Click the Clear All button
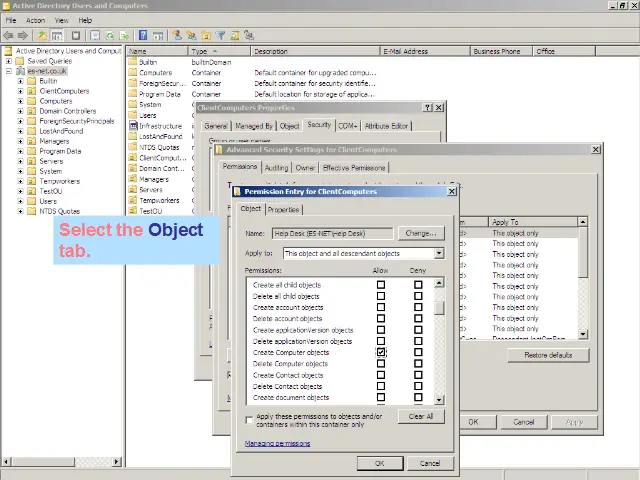The height and width of the screenshot is (480, 640). click(x=421, y=416)
